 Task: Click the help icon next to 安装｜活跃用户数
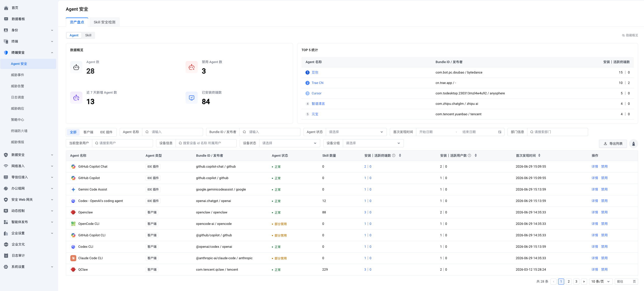469,155
